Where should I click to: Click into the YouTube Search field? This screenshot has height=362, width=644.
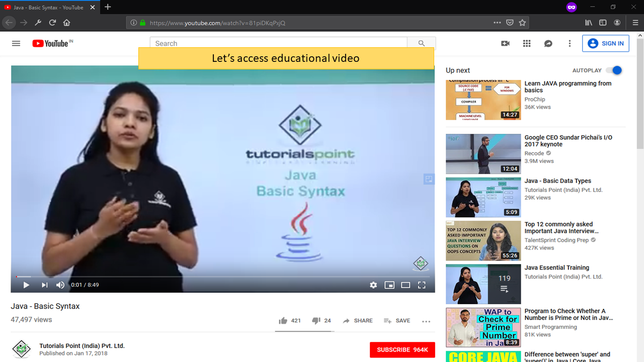[x=278, y=43]
